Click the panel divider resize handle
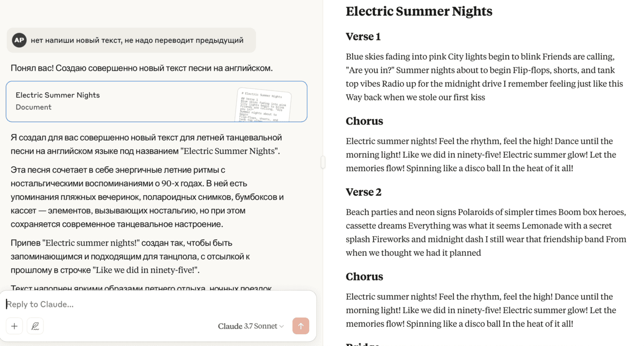 pos(323,162)
